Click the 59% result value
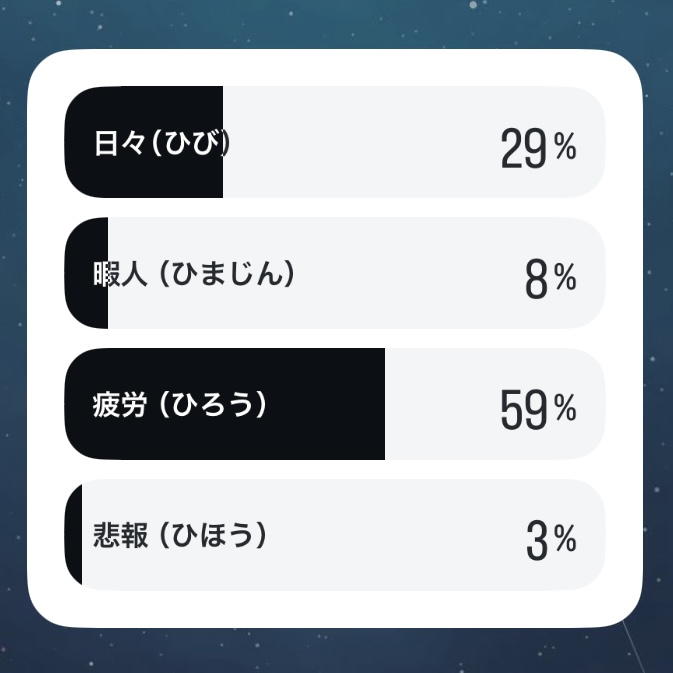The height and width of the screenshot is (673, 673). click(x=538, y=409)
